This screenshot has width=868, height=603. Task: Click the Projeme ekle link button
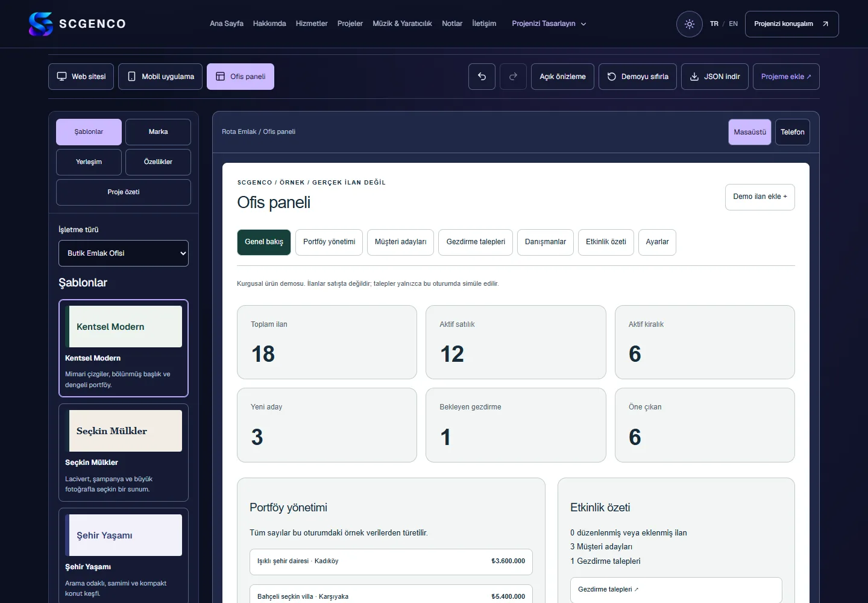coord(786,77)
